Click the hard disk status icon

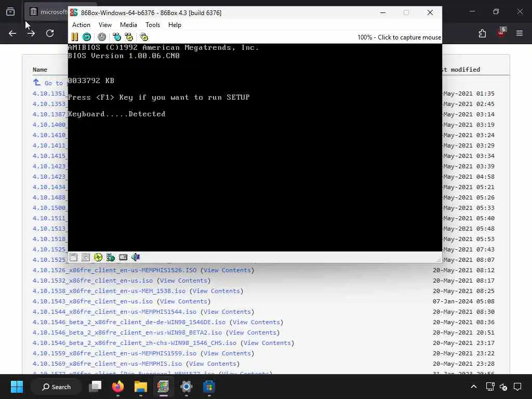123,257
